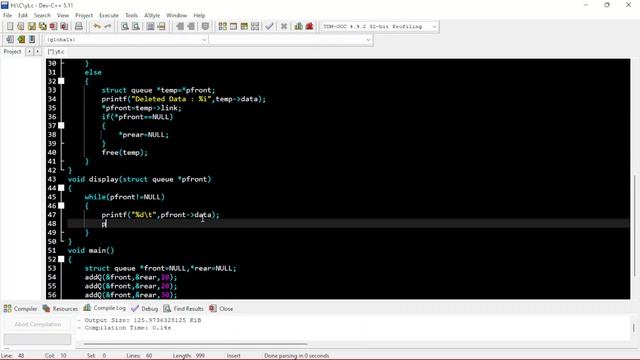Click the Close All files toolbar icon
Viewport: 640px width, 360px height.
pyautogui.click(x=64, y=27)
